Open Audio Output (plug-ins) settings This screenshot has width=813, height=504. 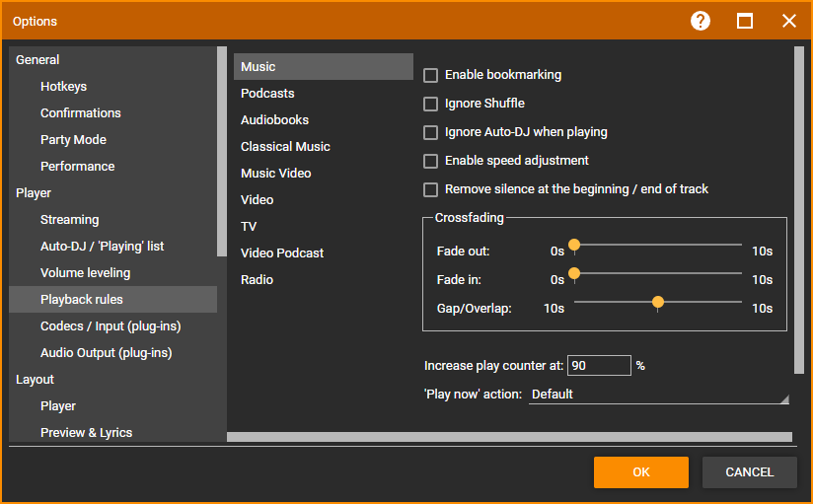[x=113, y=353]
